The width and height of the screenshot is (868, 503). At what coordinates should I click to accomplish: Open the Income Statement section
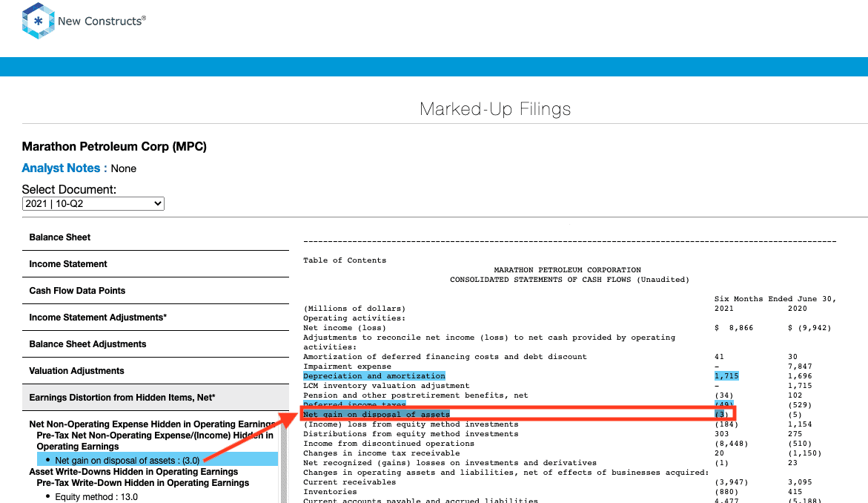156,264
